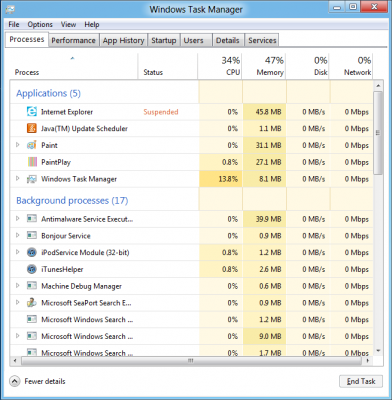Click the horizontal scrollbar thumb

191,361
